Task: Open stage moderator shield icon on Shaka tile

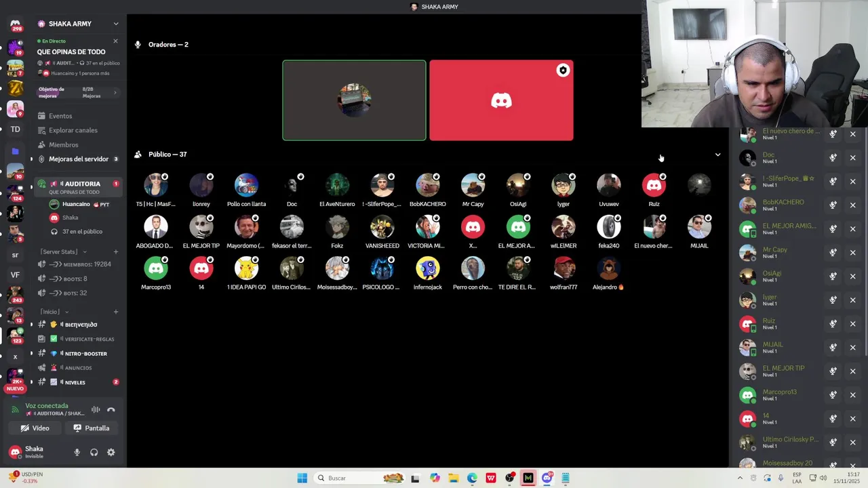Action: [563, 70]
